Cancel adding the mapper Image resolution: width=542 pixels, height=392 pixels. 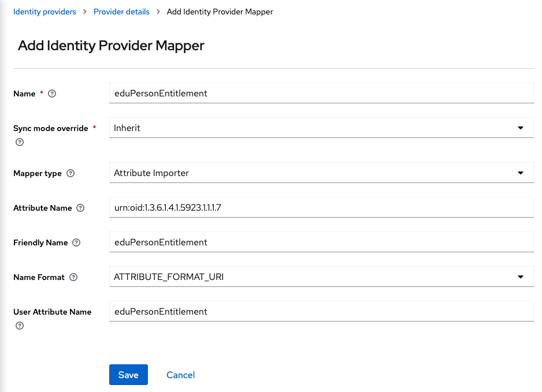coord(180,375)
